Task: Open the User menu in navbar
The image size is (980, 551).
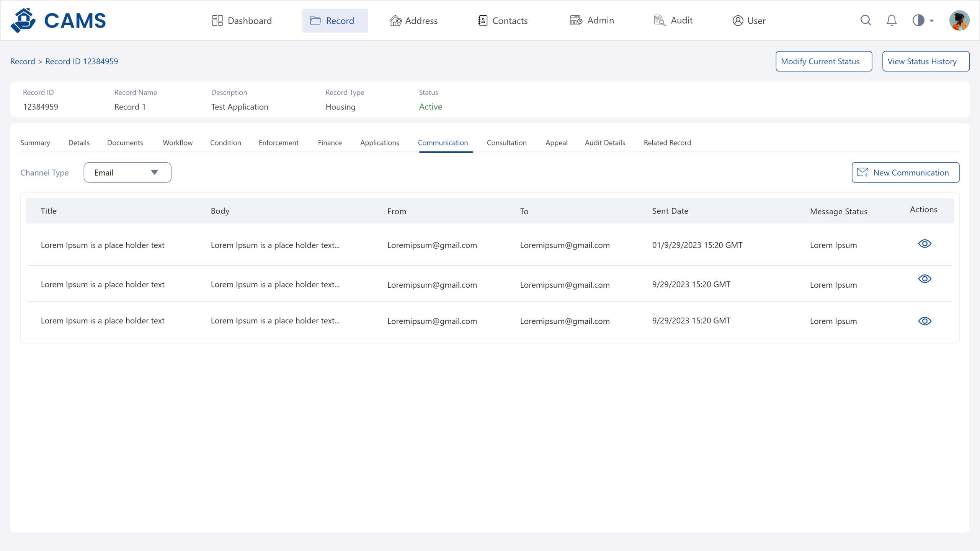Action: click(749, 21)
